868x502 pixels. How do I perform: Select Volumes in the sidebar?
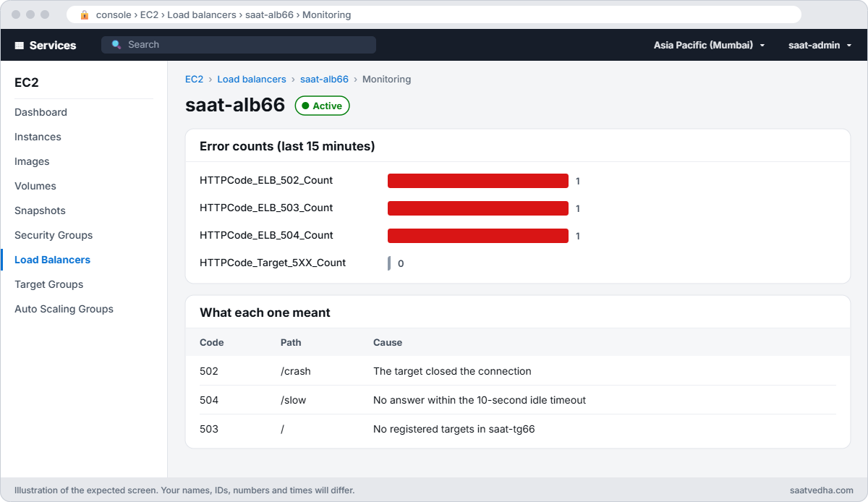pyautogui.click(x=35, y=186)
